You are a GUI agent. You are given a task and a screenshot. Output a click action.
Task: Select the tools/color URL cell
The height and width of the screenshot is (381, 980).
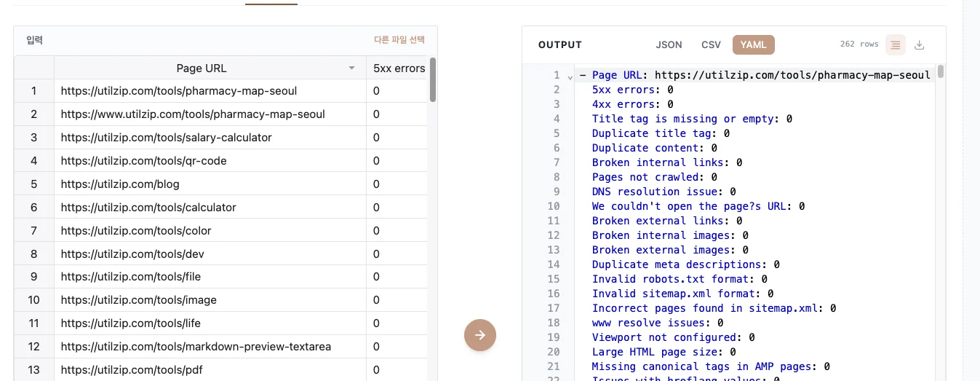[x=210, y=231]
